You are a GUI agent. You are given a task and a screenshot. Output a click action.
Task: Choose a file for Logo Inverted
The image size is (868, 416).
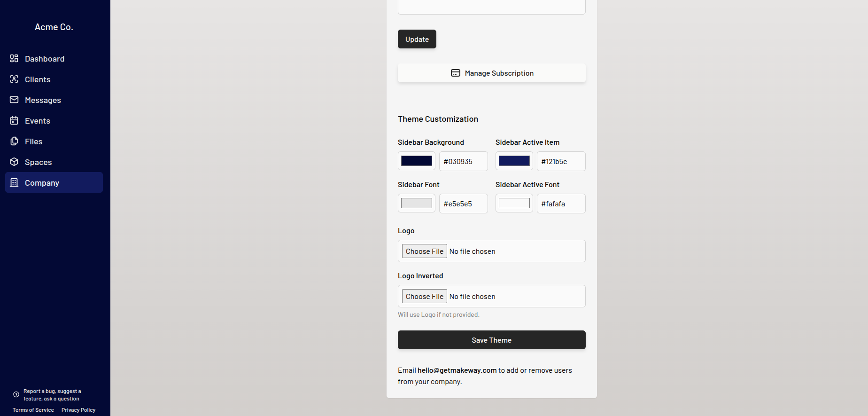pos(425,296)
